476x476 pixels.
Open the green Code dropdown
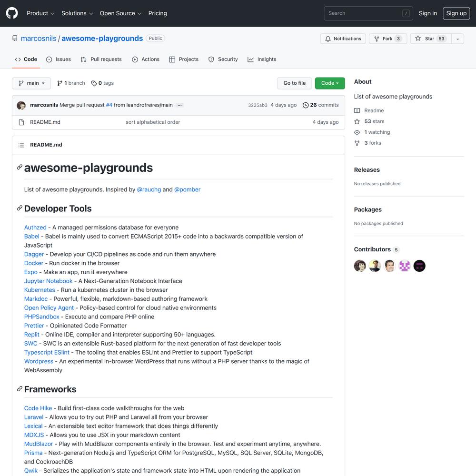(330, 83)
